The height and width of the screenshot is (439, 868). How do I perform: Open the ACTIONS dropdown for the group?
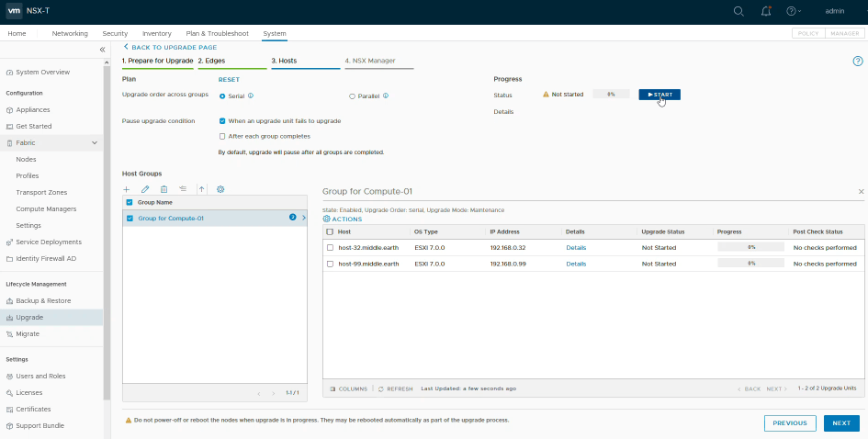coord(343,219)
